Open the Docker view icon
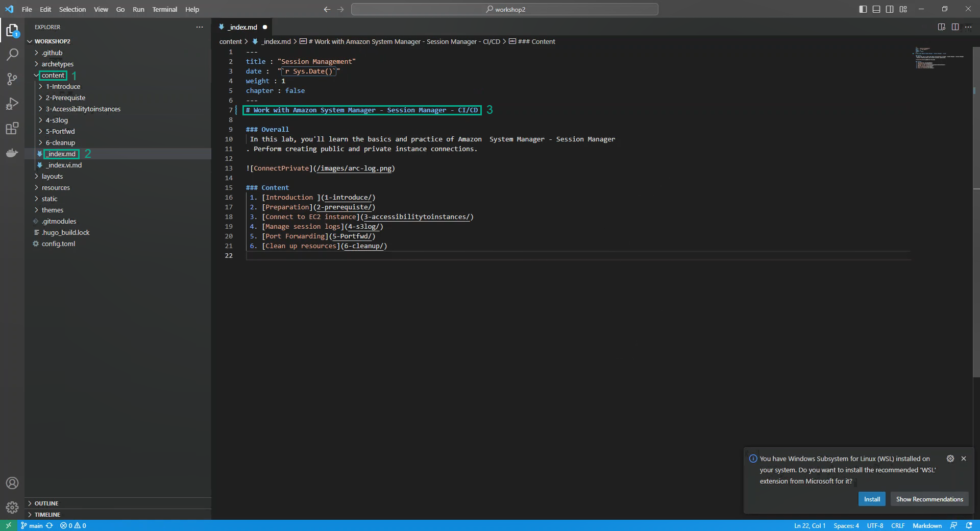980x531 pixels. click(12, 153)
